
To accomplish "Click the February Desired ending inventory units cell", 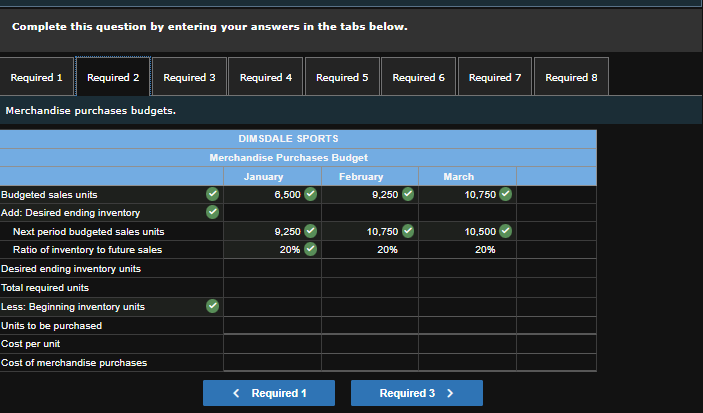I will pyautogui.click(x=370, y=268).
